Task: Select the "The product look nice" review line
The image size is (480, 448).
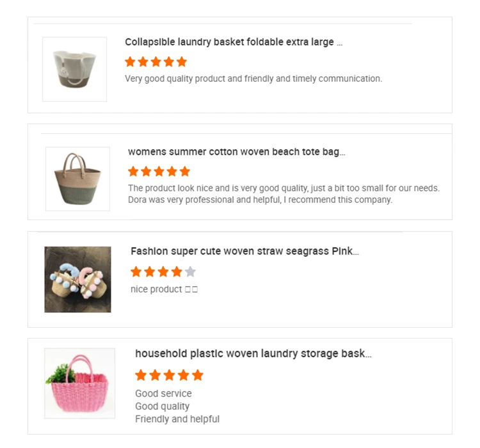Action: [x=284, y=188]
